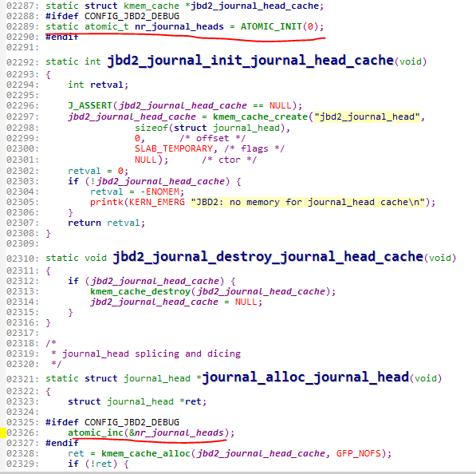Click the /* ctor */ comment
Image resolution: width=476 pixels, height=474 pixels.
click(229, 160)
